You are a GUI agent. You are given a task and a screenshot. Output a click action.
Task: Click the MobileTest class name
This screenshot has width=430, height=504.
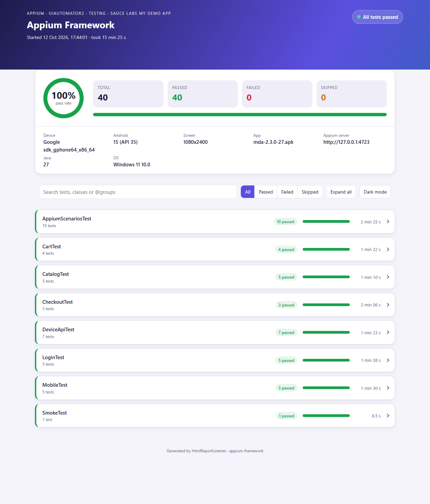click(x=55, y=385)
